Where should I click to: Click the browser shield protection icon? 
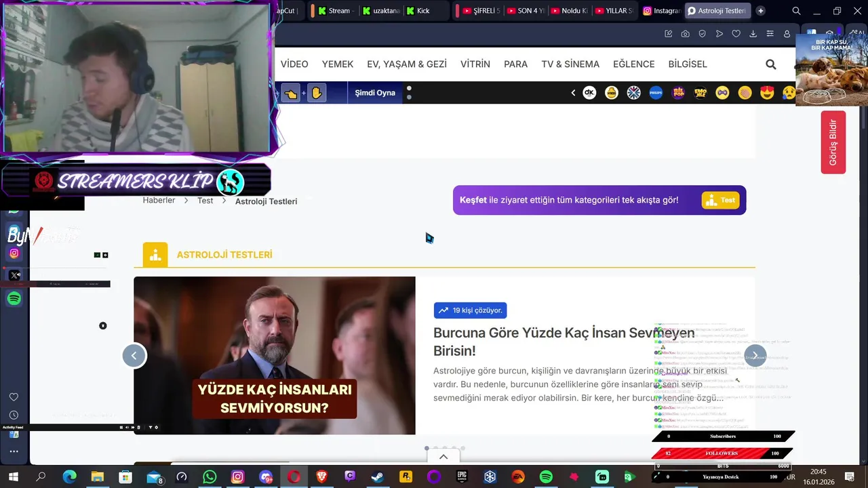coord(702,34)
